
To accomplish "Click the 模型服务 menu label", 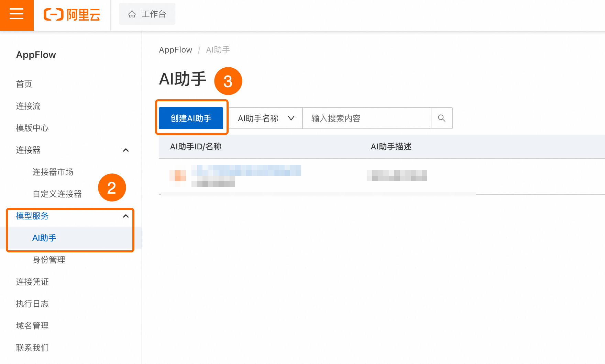I will point(32,216).
